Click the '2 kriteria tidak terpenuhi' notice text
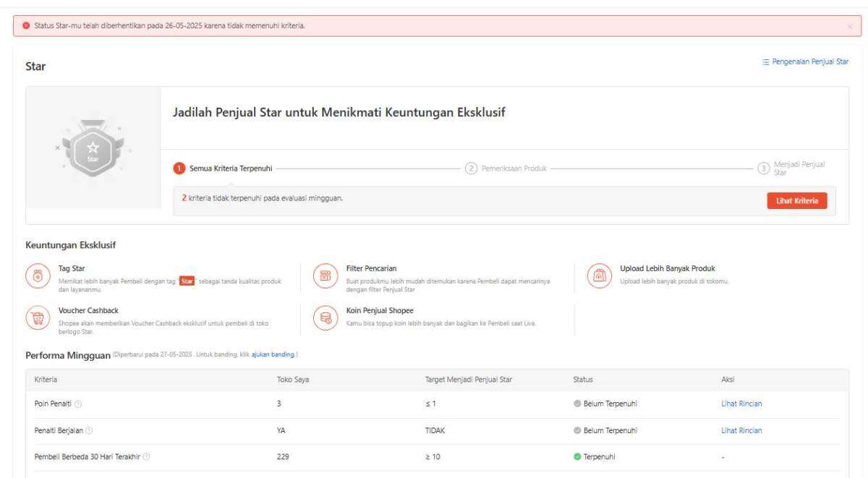 (263, 200)
